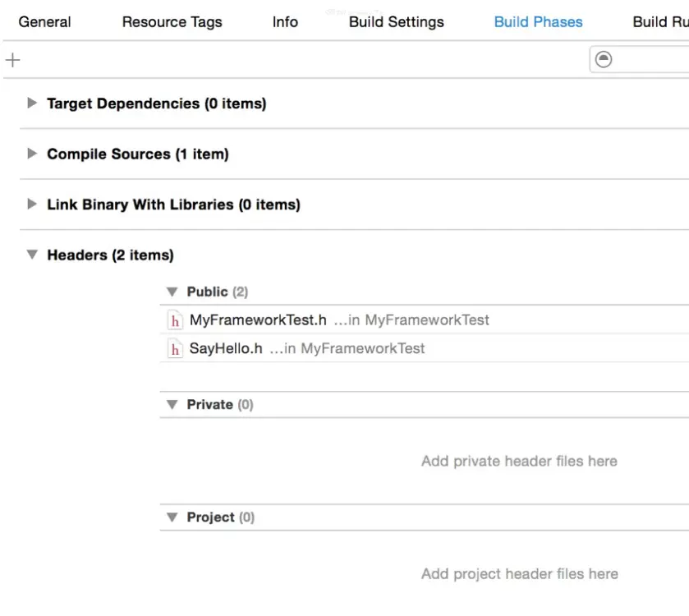Click the MyFrameworkTest.h header file icon
The width and height of the screenshot is (689, 616).
click(x=175, y=320)
